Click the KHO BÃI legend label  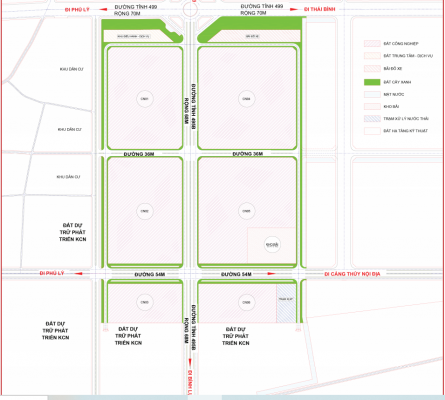[391, 106]
